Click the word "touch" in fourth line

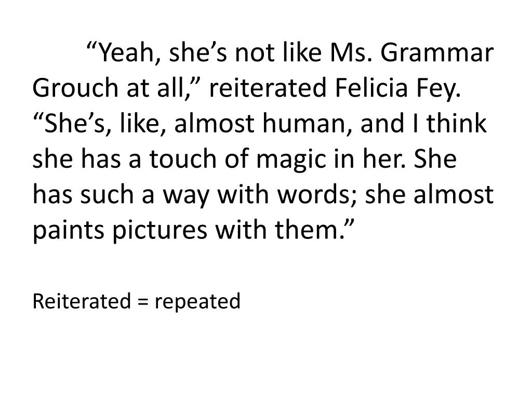coord(182,159)
